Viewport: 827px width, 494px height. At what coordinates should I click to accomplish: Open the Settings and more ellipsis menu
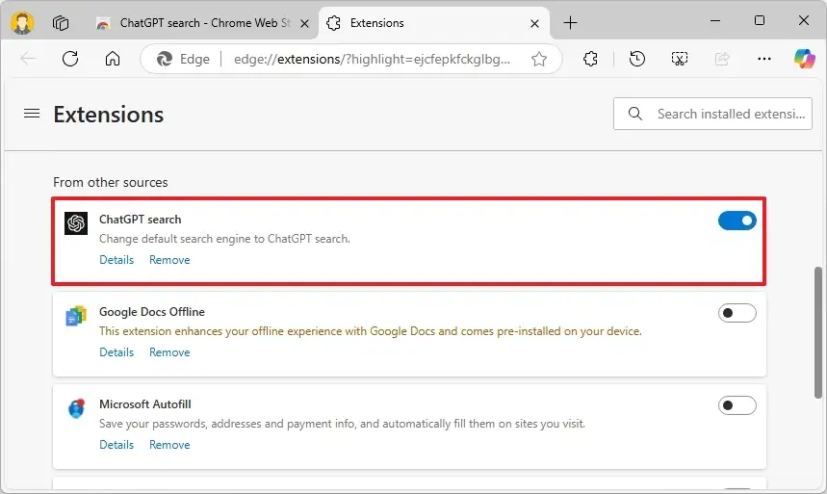tap(764, 59)
